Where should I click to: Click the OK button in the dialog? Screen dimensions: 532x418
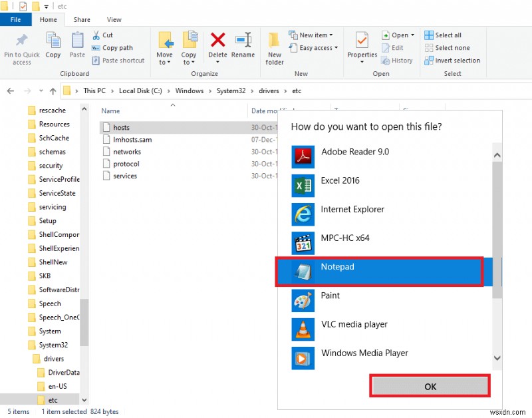coord(430,387)
